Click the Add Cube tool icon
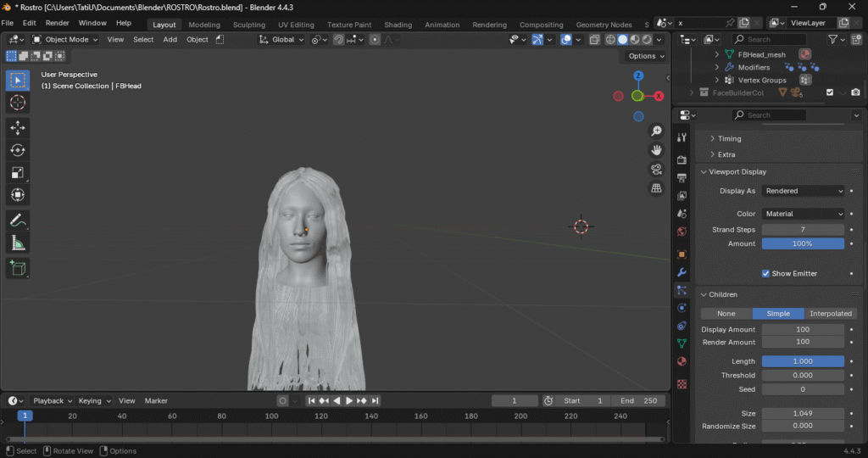Screen dimensions: 868x458 (x=17, y=268)
